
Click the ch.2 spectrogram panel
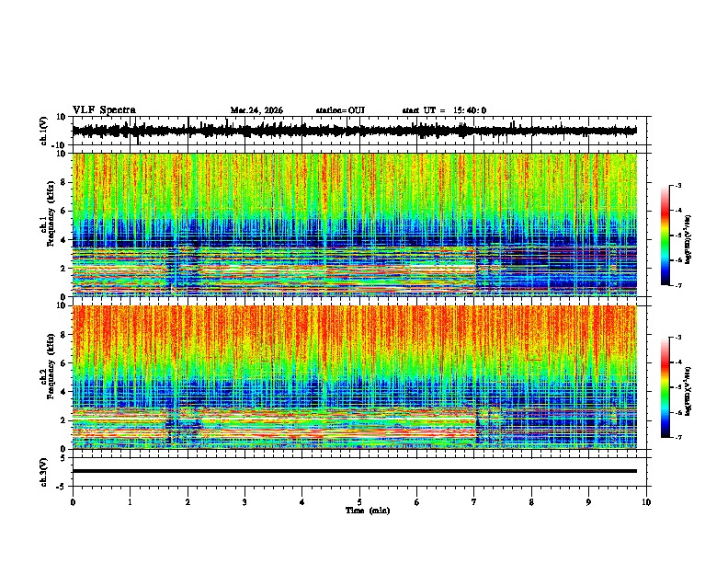354,377
